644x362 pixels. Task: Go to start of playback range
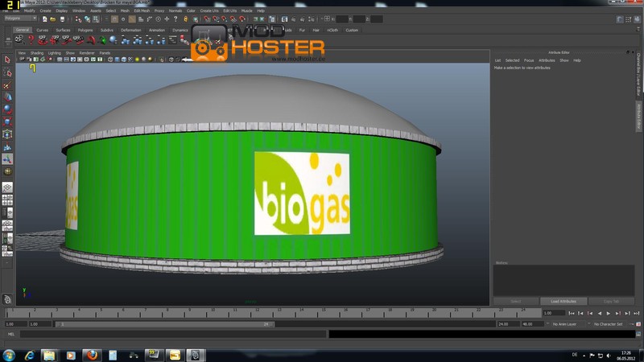tap(572, 314)
